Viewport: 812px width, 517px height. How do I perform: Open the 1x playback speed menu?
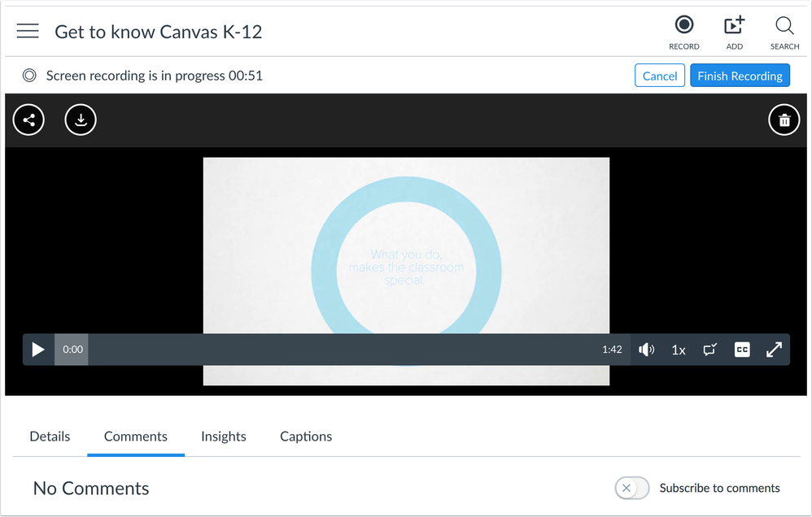pyautogui.click(x=678, y=350)
